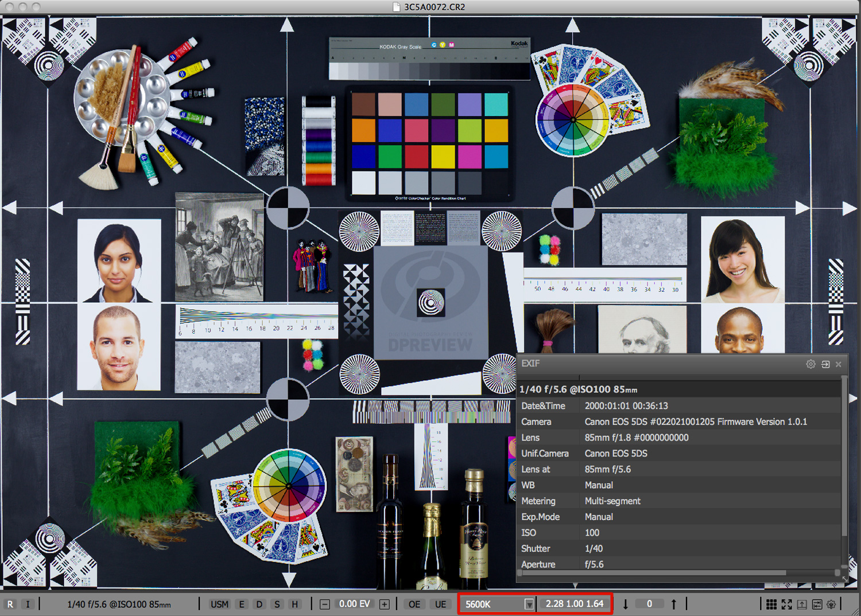Toggle the R raw display mode
Screen dimensions: 861x616
pyautogui.click(x=10, y=604)
